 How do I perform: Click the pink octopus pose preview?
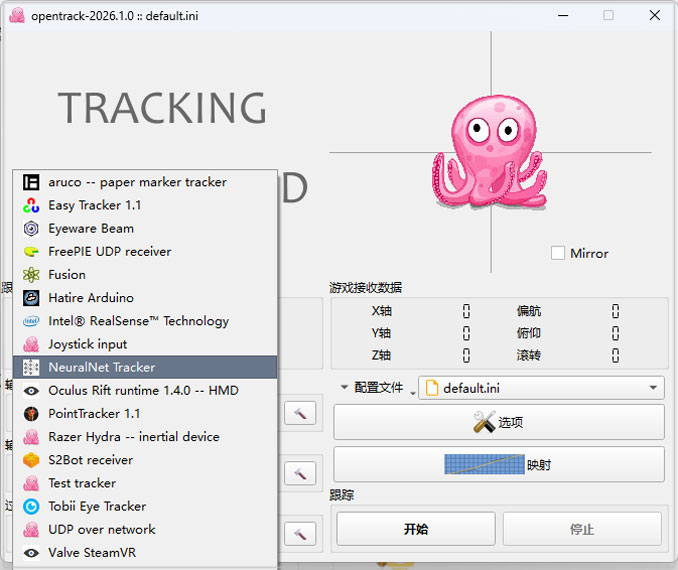[489, 151]
